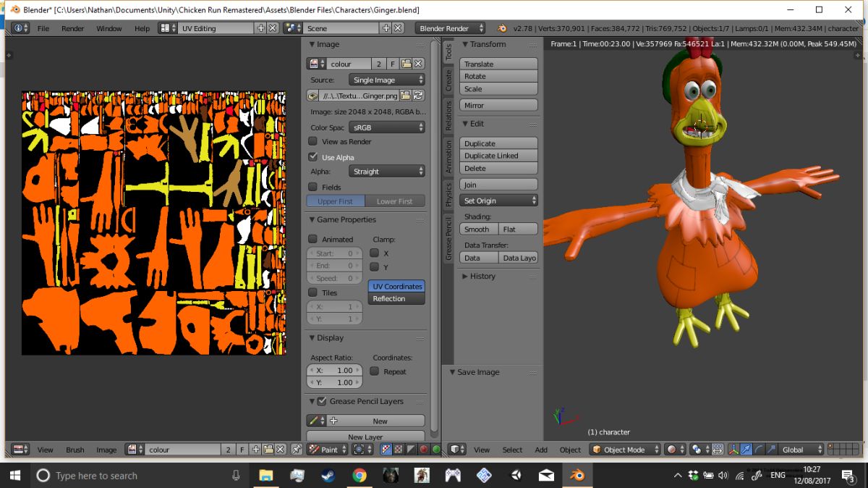868x488 pixels.
Task: Open the Set Origin dropdown
Action: coord(499,201)
